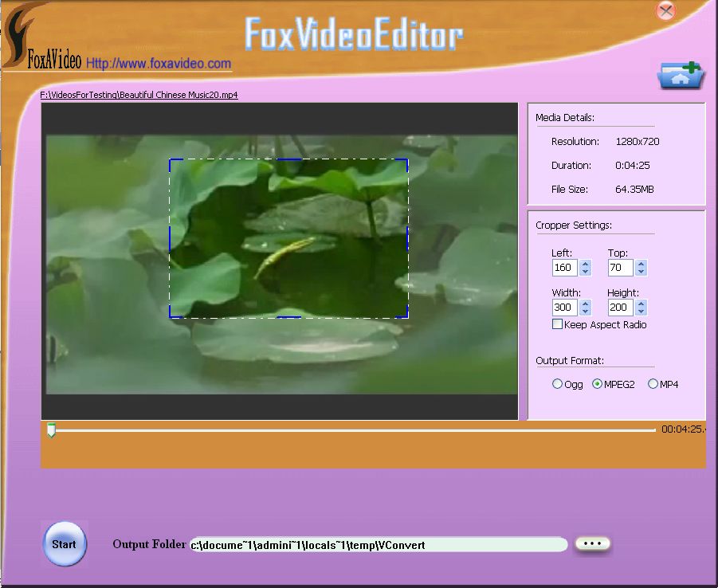Open the Beautiful Chinese Music20.mp4 file path
The width and height of the screenshot is (718, 588).
click(139, 95)
